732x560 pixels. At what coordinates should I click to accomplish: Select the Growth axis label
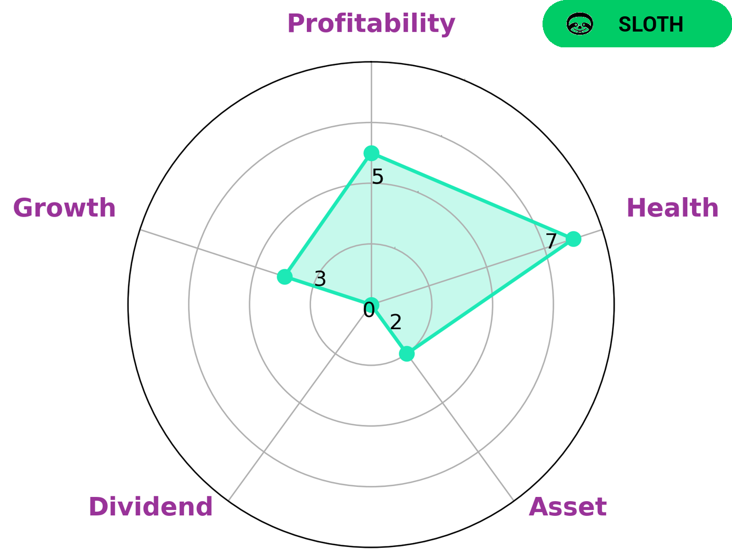[64, 208]
